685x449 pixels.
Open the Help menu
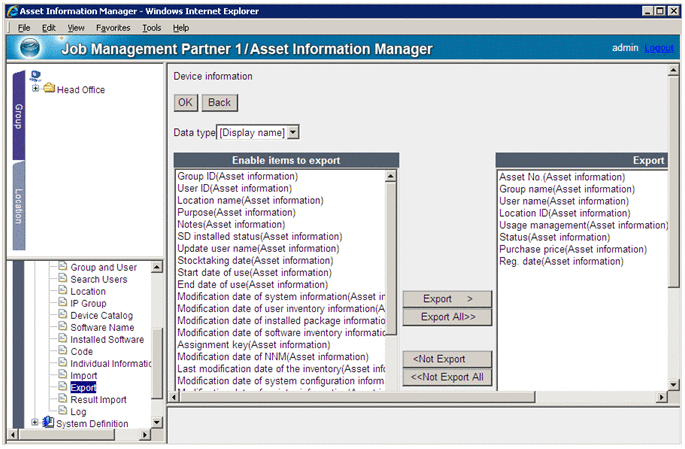[181, 28]
